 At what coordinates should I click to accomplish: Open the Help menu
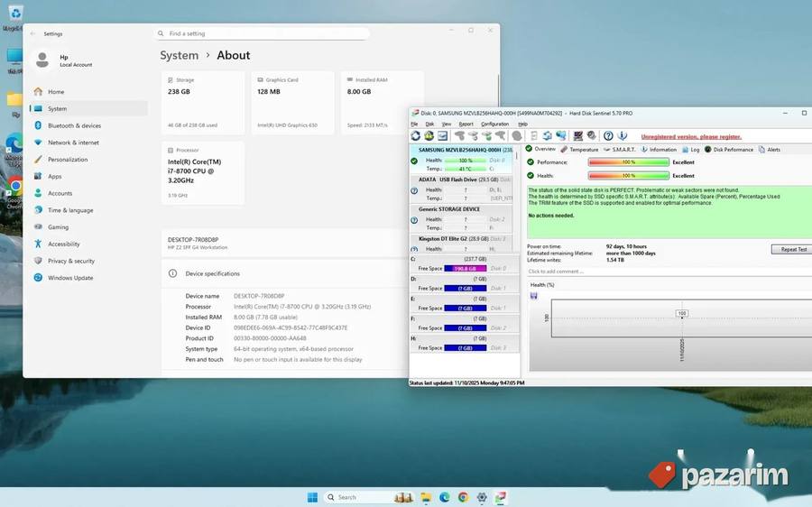(522, 124)
